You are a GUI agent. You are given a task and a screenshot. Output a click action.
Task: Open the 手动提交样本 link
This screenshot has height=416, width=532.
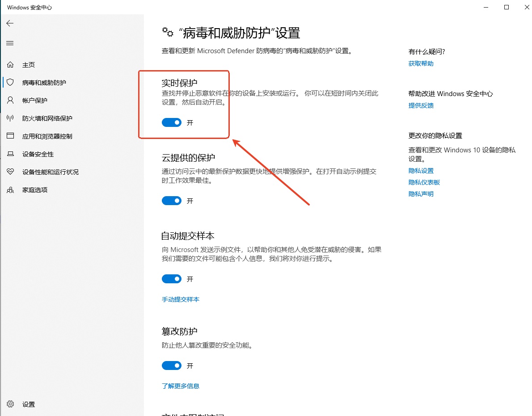point(181,299)
